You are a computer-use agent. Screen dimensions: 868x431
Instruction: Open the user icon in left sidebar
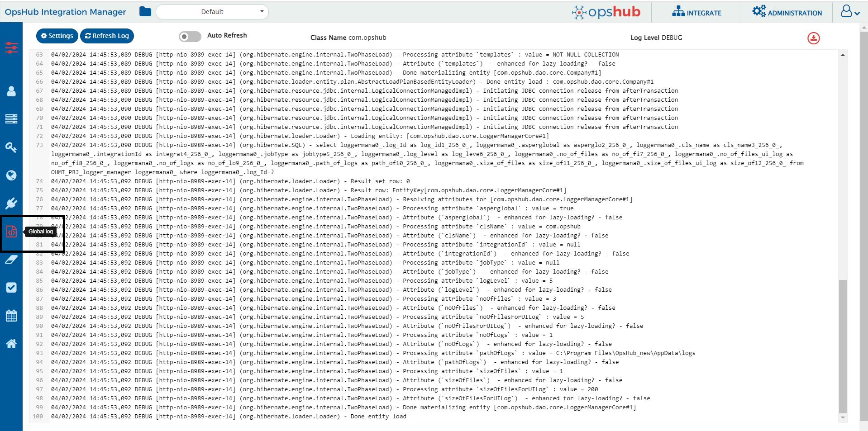(x=11, y=91)
